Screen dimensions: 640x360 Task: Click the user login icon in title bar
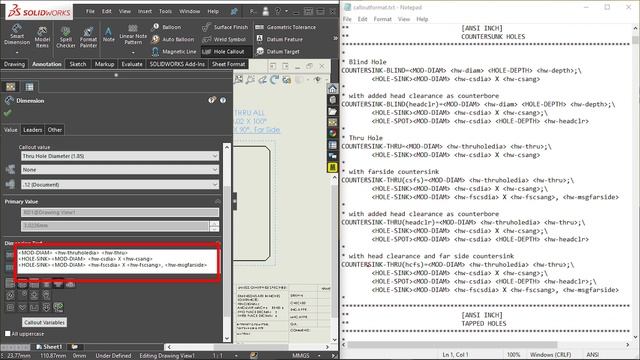[265, 11]
